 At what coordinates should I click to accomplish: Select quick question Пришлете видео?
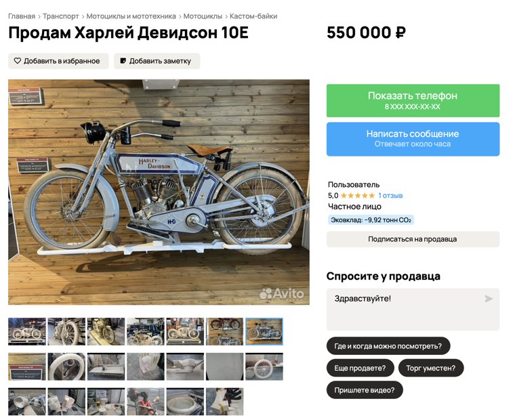coord(365,390)
